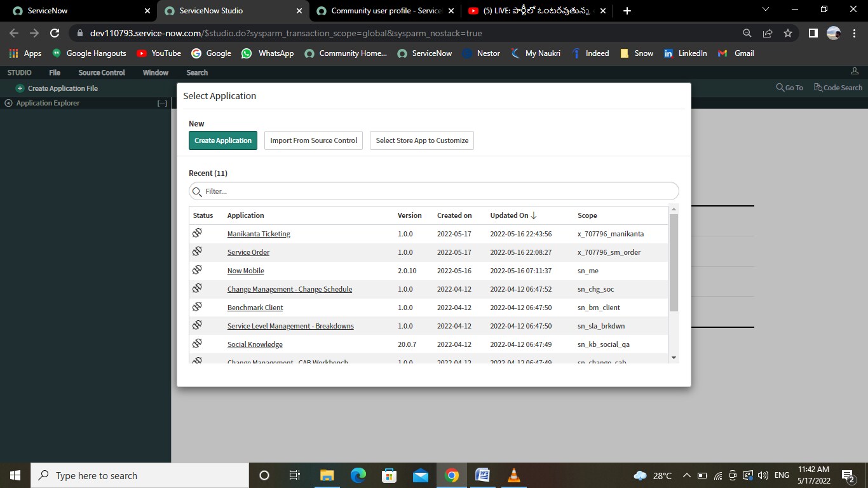Click Select Store App to Customize

tap(422, 140)
